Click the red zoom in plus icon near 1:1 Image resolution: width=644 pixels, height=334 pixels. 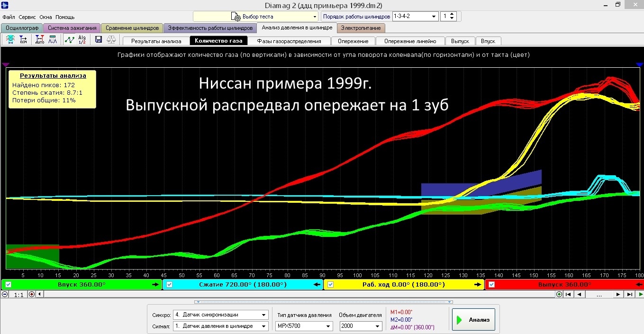tap(32, 294)
